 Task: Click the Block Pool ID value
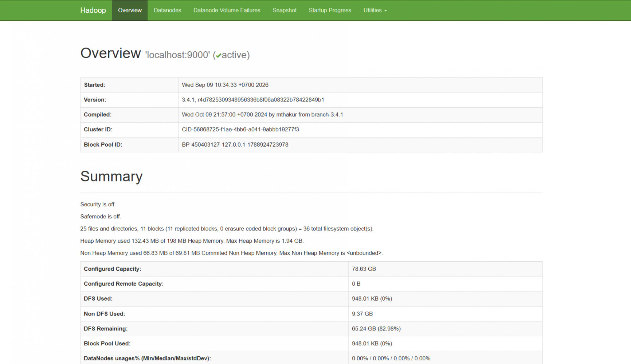click(235, 145)
